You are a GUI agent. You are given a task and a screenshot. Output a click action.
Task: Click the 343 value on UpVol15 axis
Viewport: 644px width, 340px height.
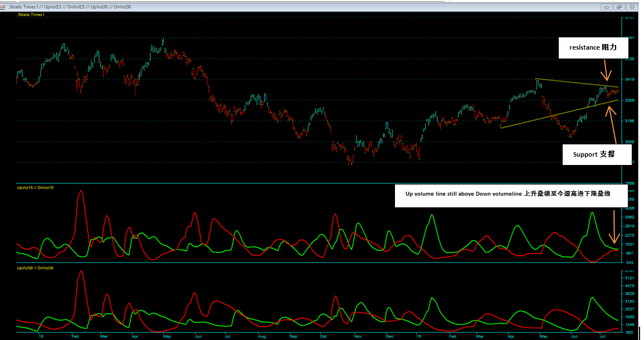pyautogui.click(x=631, y=263)
